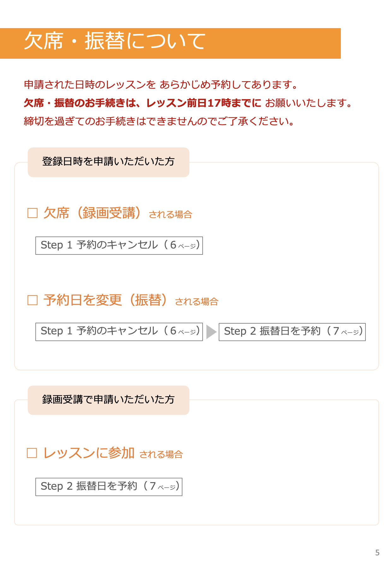Check the 欠席（録画受講） checkbox

(33, 213)
